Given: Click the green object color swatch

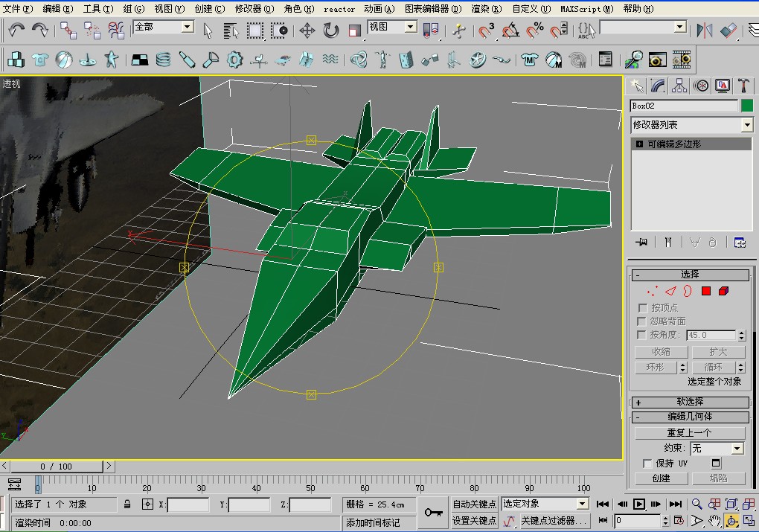Looking at the screenshot, I should pyautogui.click(x=747, y=106).
